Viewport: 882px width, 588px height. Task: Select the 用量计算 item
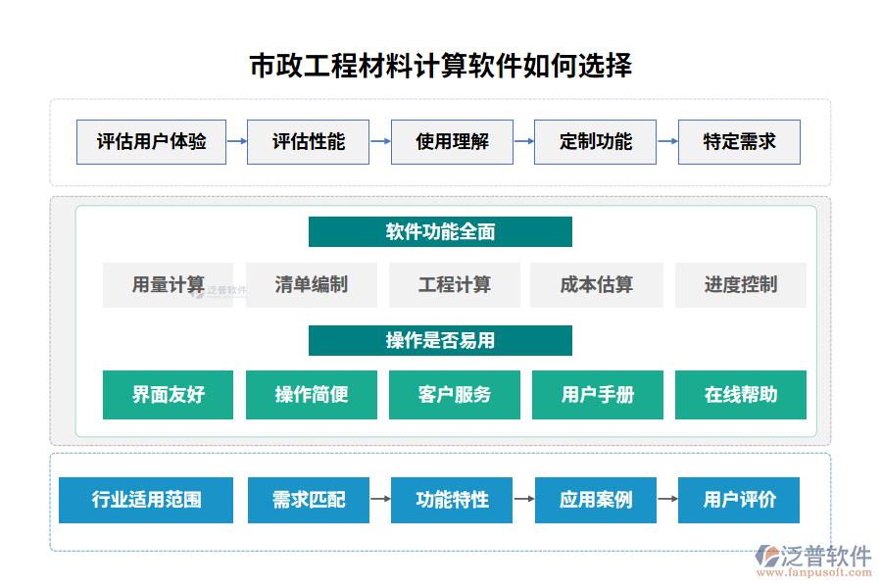point(168,285)
